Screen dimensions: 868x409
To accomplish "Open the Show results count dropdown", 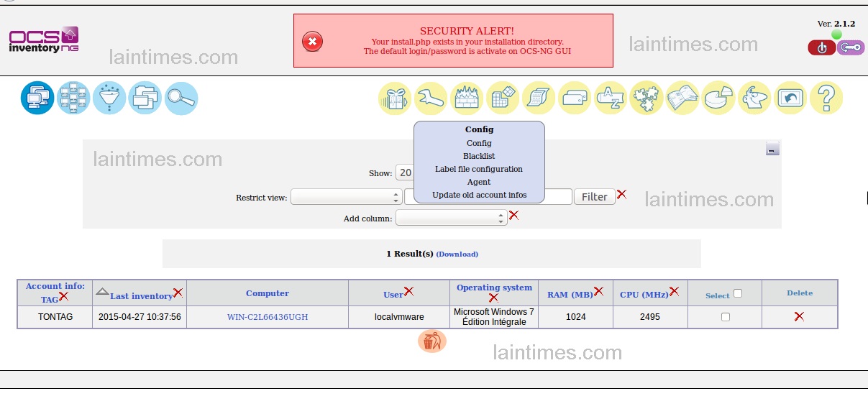I will pyautogui.click(x=404, y=173).
